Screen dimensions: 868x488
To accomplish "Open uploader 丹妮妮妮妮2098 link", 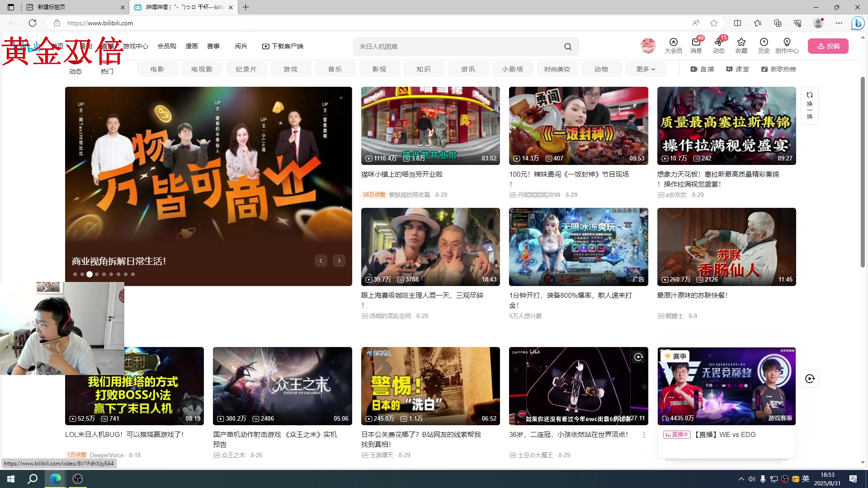I will point(539,195).
